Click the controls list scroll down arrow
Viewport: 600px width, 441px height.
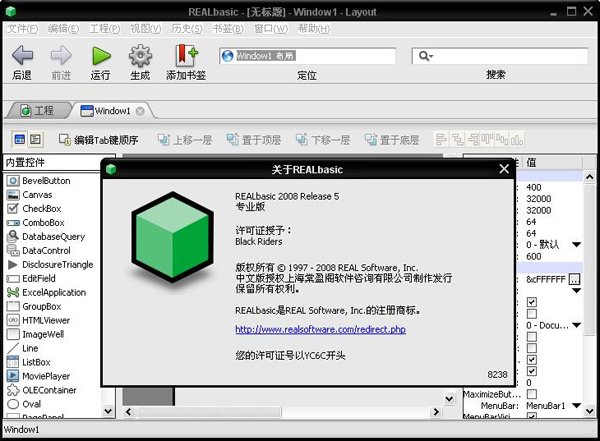pyautogui.click(x=108, y=411)
